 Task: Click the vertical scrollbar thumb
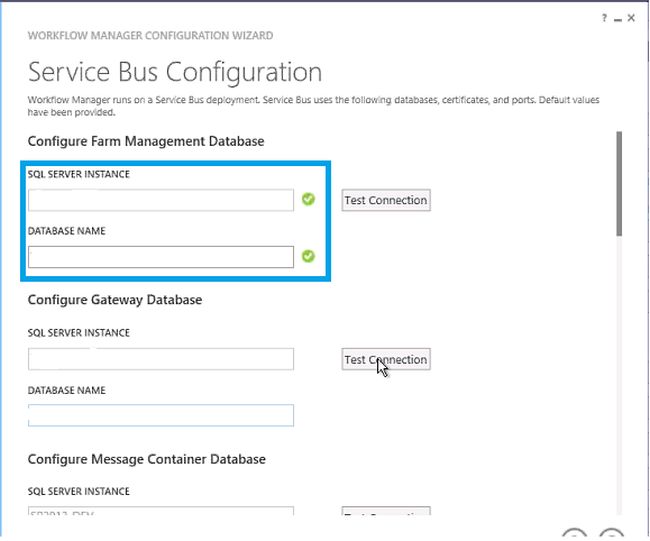pyautogui.click(x=619, y=183)
